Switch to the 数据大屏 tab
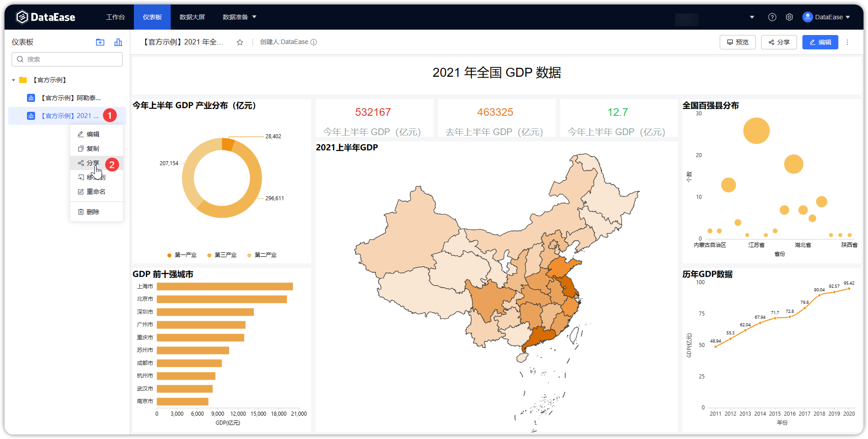This screenshot has height=439, width=868. coord(192,17)
